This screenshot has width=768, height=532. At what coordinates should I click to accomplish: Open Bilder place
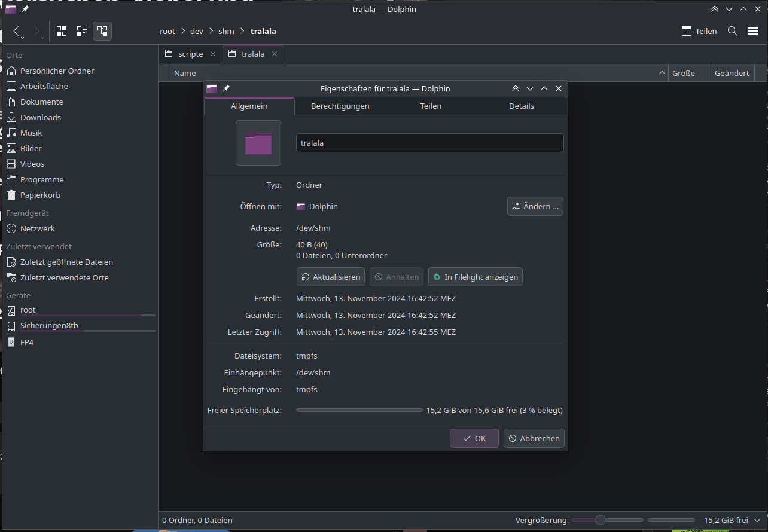coord(80,148)
